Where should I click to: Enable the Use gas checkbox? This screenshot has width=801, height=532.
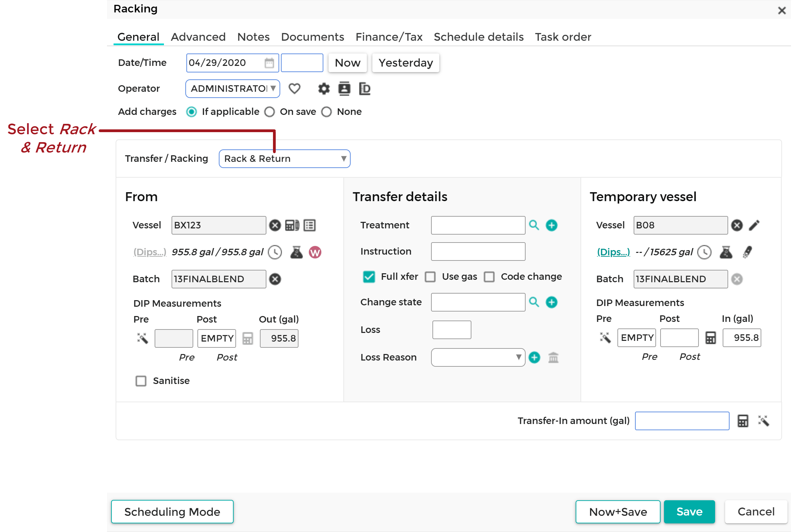pyautogui.click(x=430, y=277)
